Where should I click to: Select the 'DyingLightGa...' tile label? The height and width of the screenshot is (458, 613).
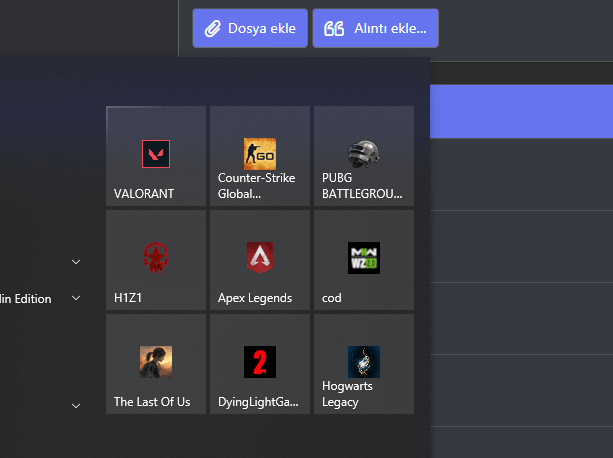pos(258,402)
